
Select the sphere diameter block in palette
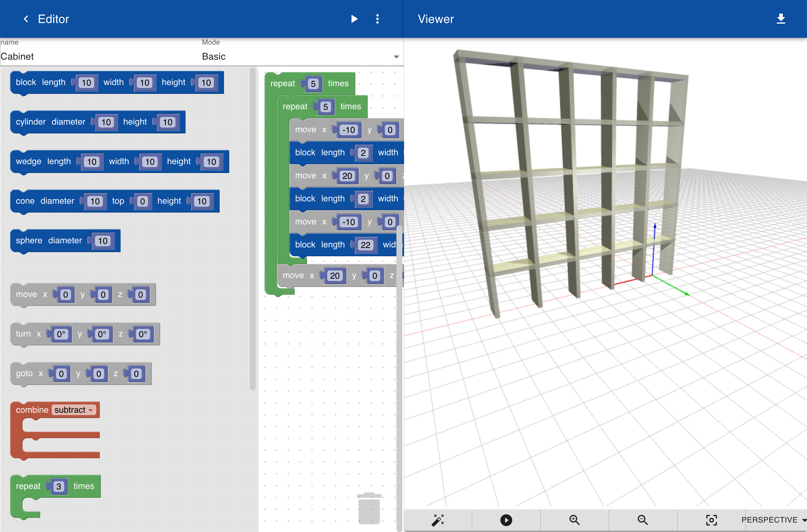[66, 241]
